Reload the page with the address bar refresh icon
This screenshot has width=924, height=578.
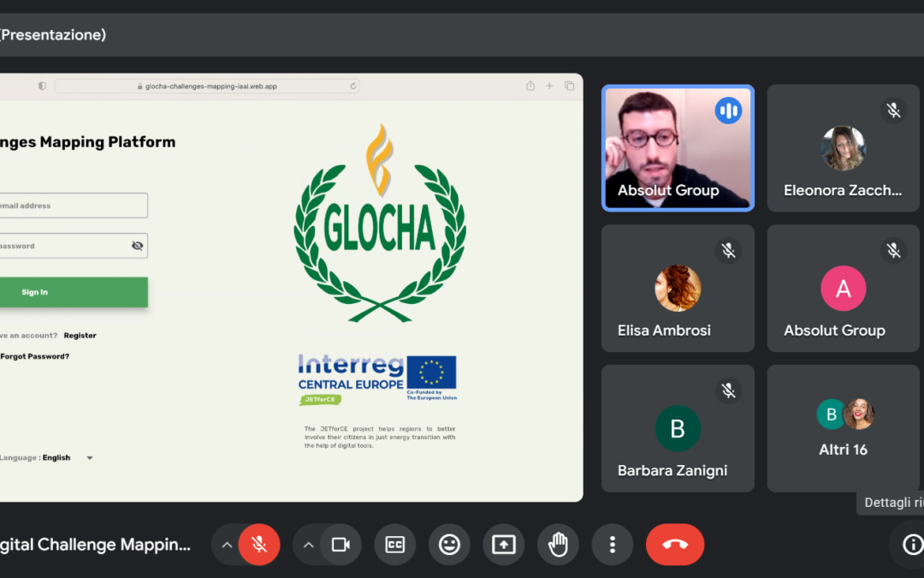[x=353, y=86]
